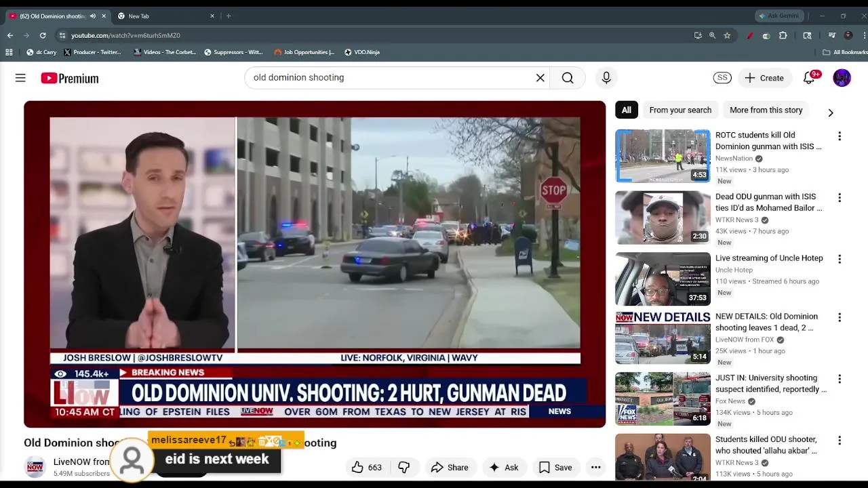Open title 'Dead ODU gunman with ISIS ties'
This screenshot has height=488, width=868.
point(769,203)
